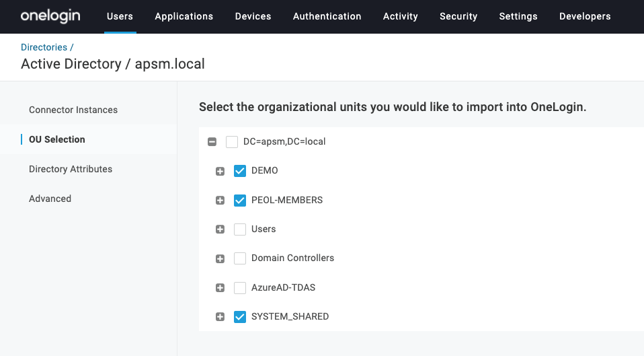Open the Authentication menu
The width and height of the screenshot is (644, 356).
327,16
